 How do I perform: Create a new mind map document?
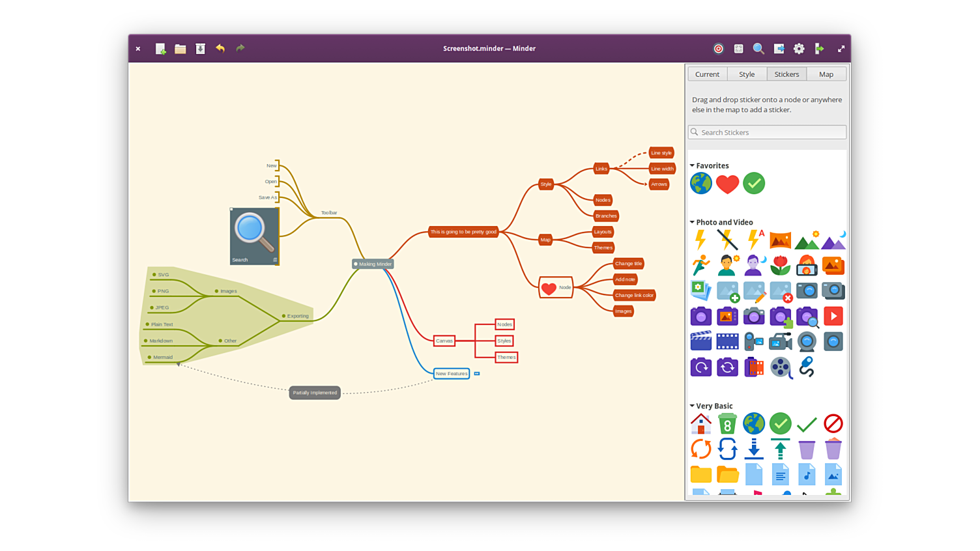160,49
